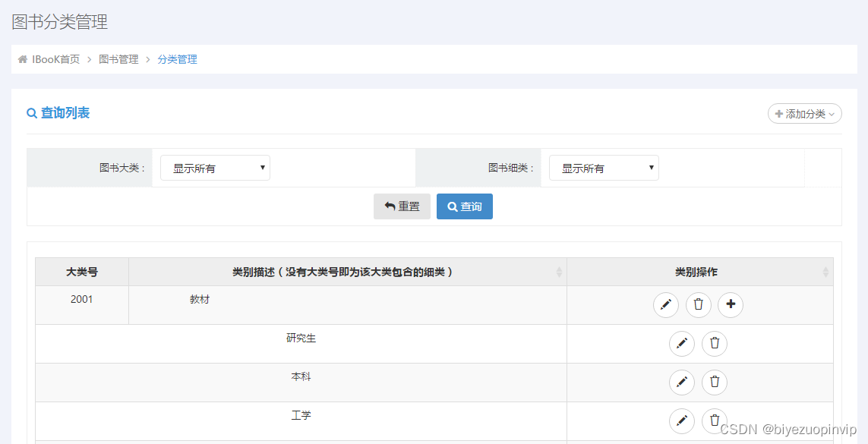Open the 图书大类 dropdown

tap(215, 168)
